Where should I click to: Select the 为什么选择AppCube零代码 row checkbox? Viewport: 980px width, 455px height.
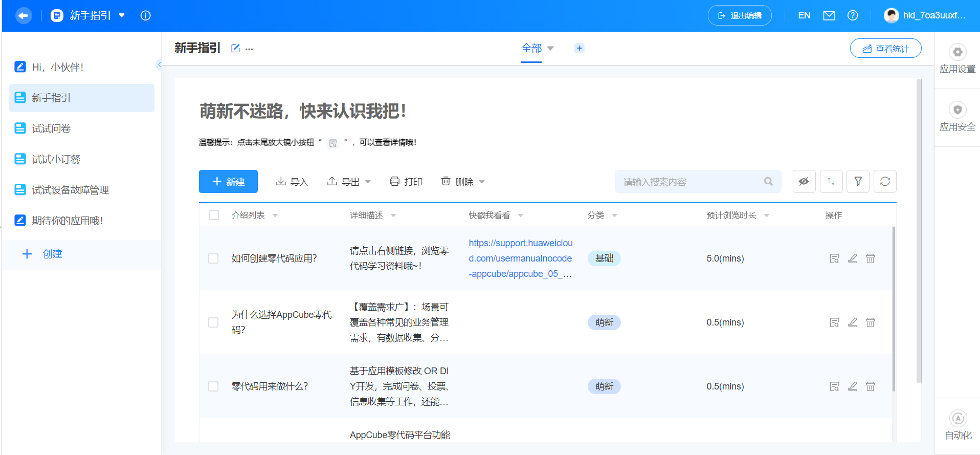click(213, 322)
